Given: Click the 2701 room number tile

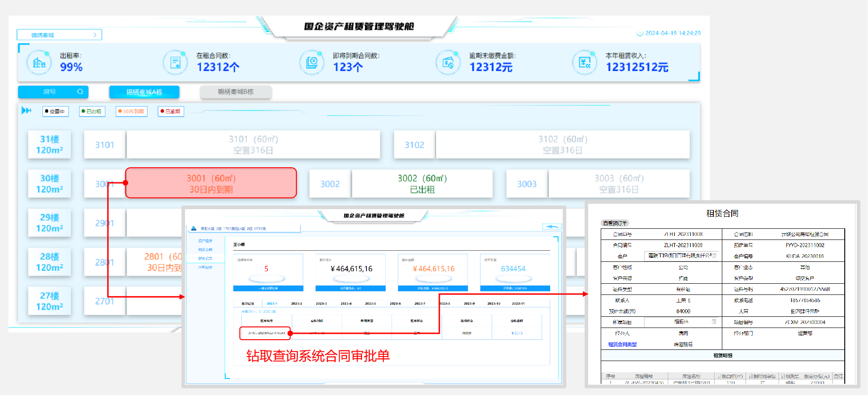Looking at the screenshot, I should click(105, 301).
